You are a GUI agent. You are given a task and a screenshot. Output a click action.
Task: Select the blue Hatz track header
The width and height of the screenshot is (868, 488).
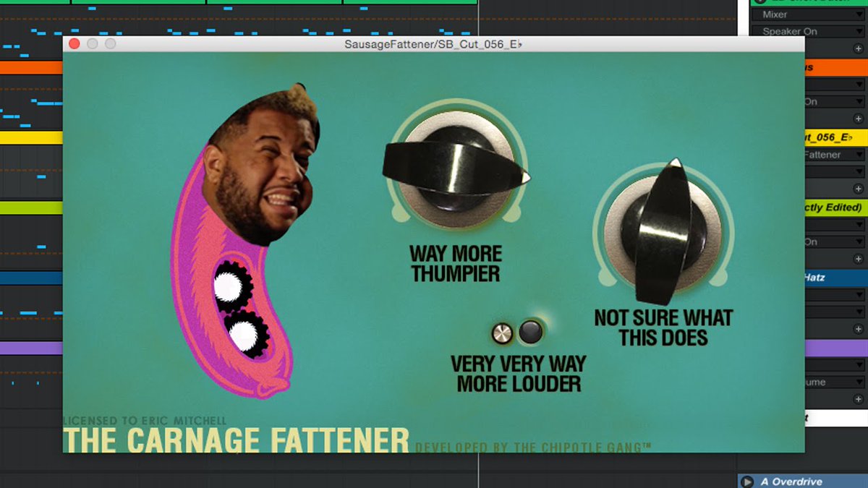pyautogui.click(x=836, y=278)
